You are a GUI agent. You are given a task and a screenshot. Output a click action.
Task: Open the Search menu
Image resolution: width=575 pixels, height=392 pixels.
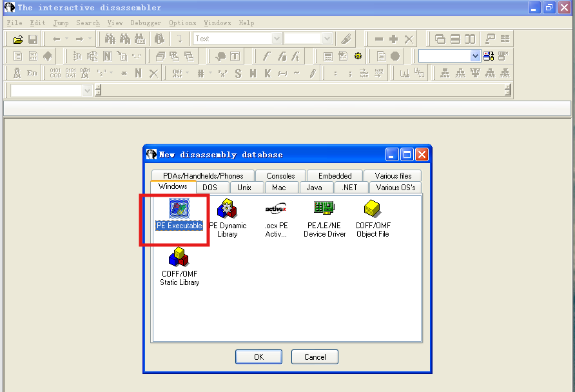tap(88, 23)
